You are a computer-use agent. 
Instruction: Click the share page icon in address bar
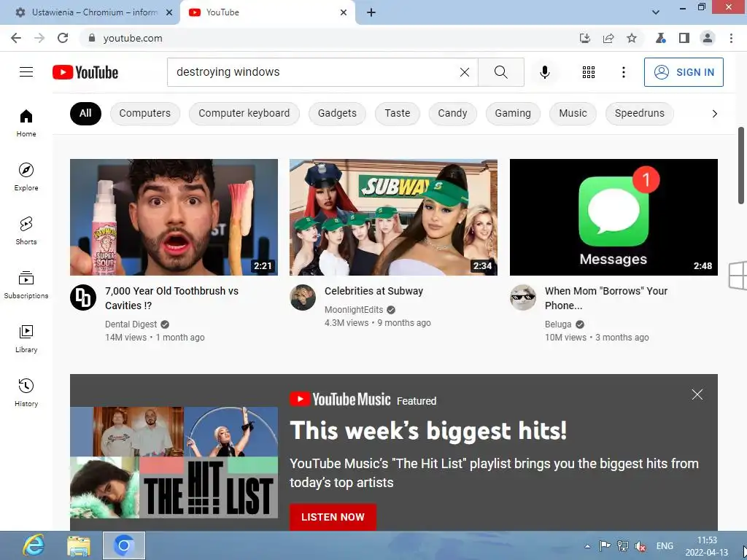point(608,38)
